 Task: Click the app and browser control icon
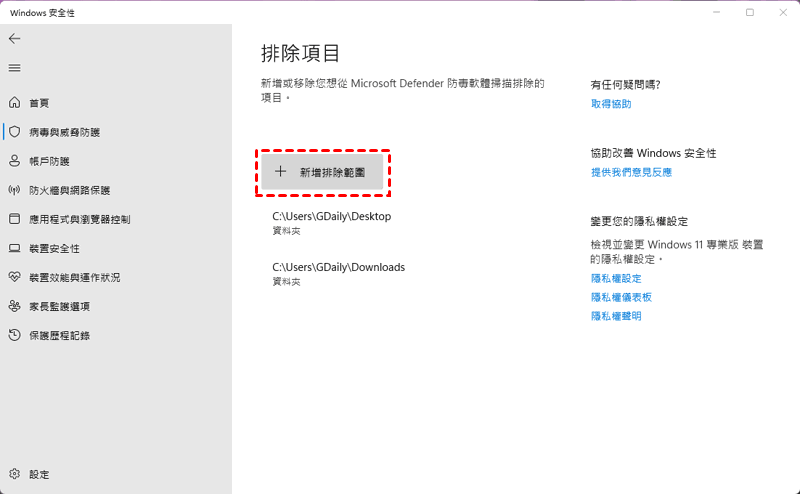[x=14, y=219]
